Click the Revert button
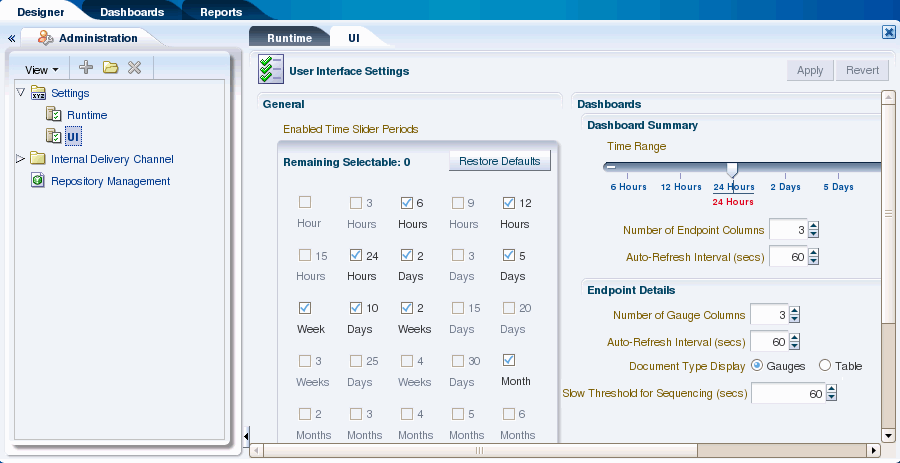This screenshot has width=900, height=463. coord(862,70)
